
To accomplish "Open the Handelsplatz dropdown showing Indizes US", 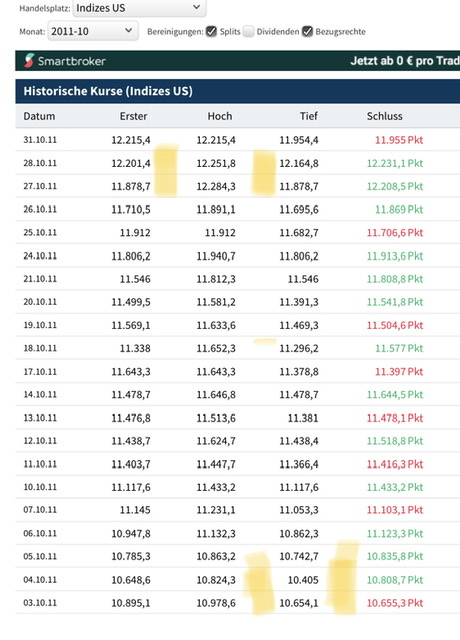I will [139, 8].
